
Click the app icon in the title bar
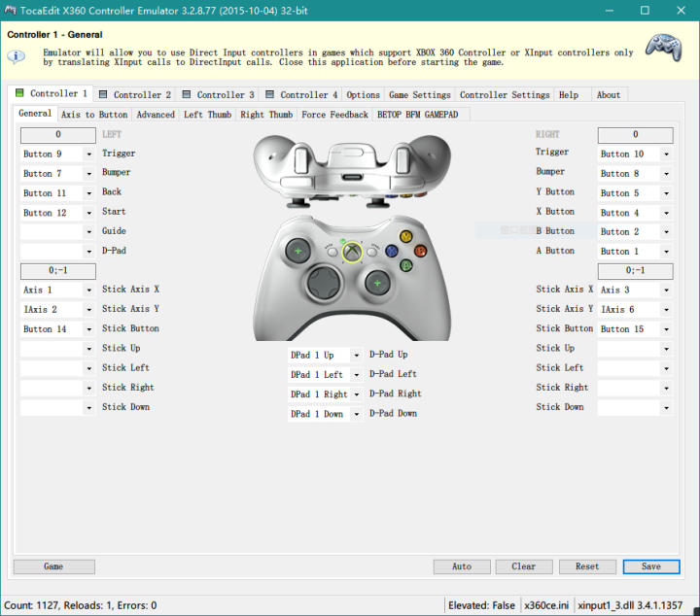click(10, 10)
